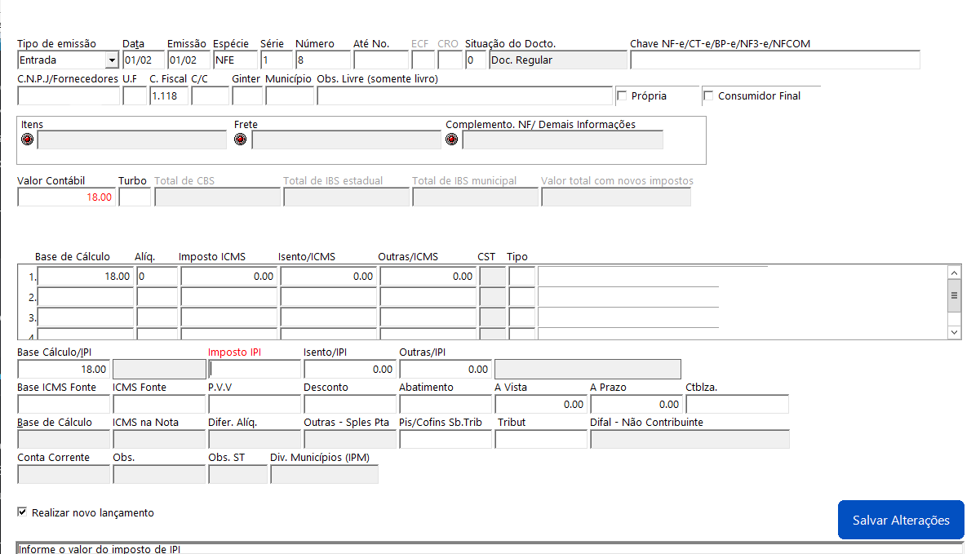This screenshot has width=980, height=554.
Task: Toggle the Própria checkbox
Action: pyautogui.click(x=623, y=96)
